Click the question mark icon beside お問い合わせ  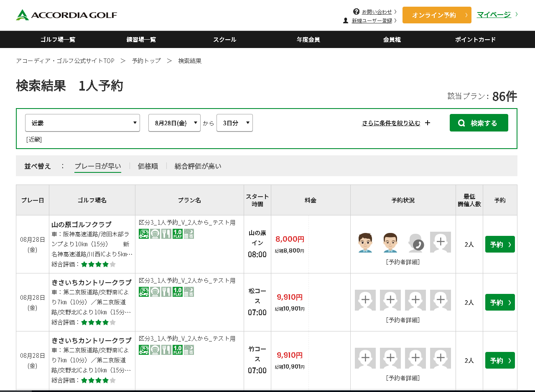click(x=356, y=11)
